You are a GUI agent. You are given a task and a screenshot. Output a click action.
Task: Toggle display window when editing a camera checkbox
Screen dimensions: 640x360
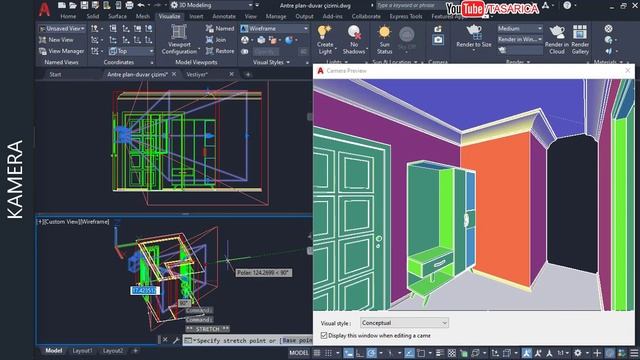(x=324, y=336)
